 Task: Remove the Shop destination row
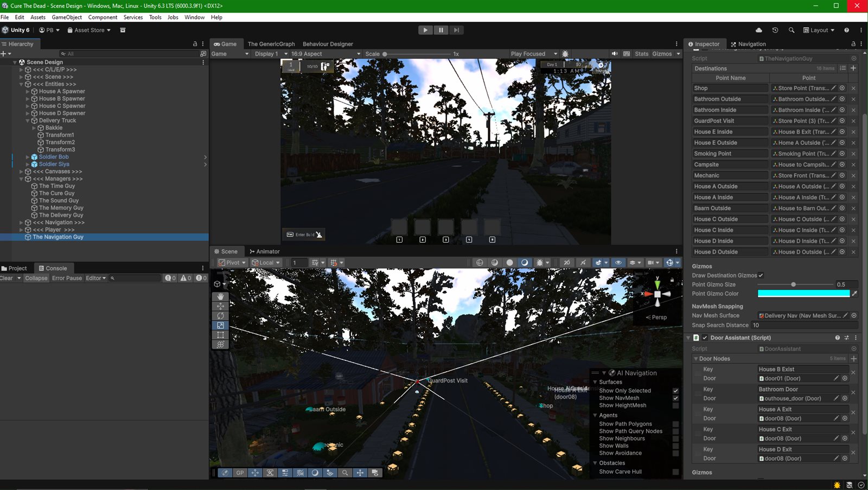click(x=853, y=88)
